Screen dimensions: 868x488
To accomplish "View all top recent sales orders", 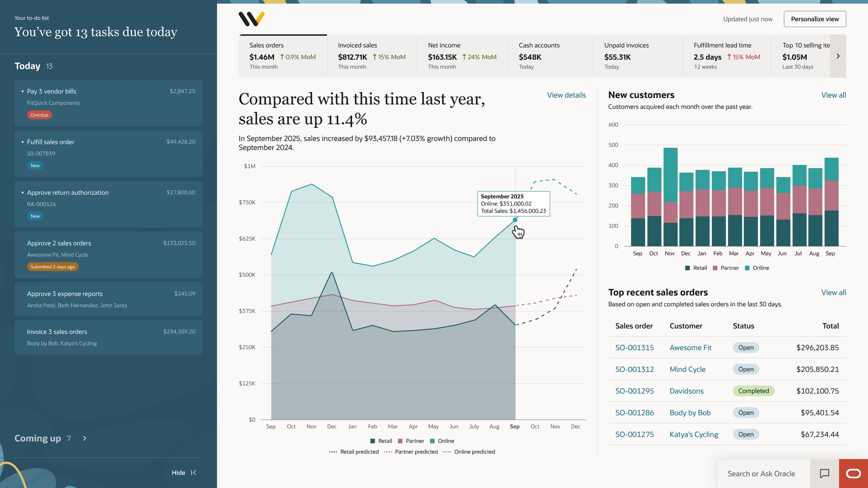I will [x=834, y=292].
